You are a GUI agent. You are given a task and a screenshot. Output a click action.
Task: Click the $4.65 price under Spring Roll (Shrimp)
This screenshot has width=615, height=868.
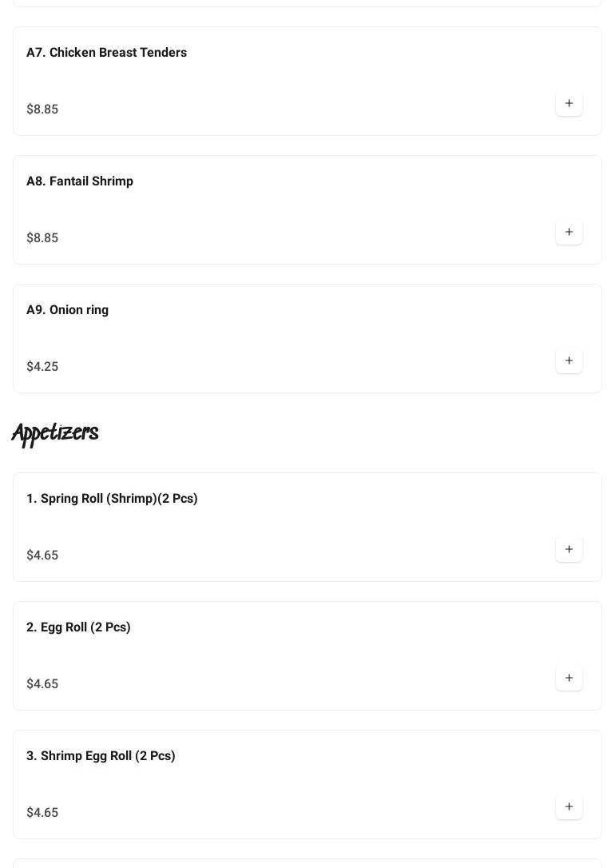pos(42,555)
